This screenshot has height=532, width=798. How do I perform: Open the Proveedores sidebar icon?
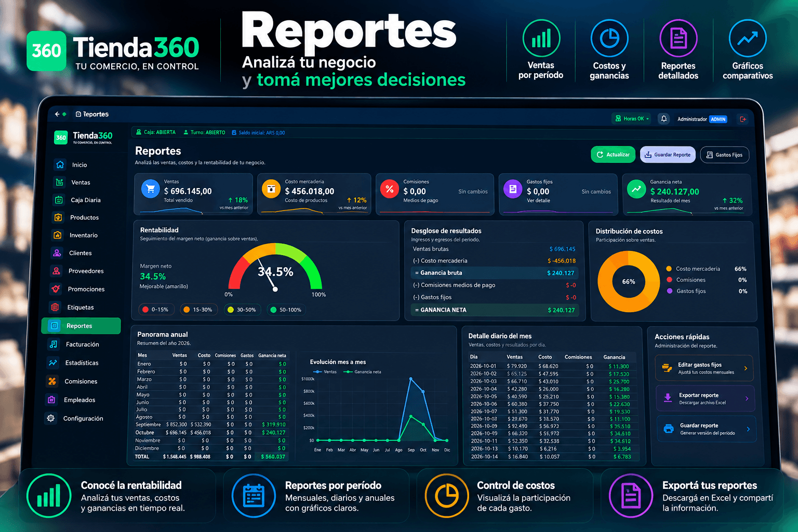(x=57, y=271)
